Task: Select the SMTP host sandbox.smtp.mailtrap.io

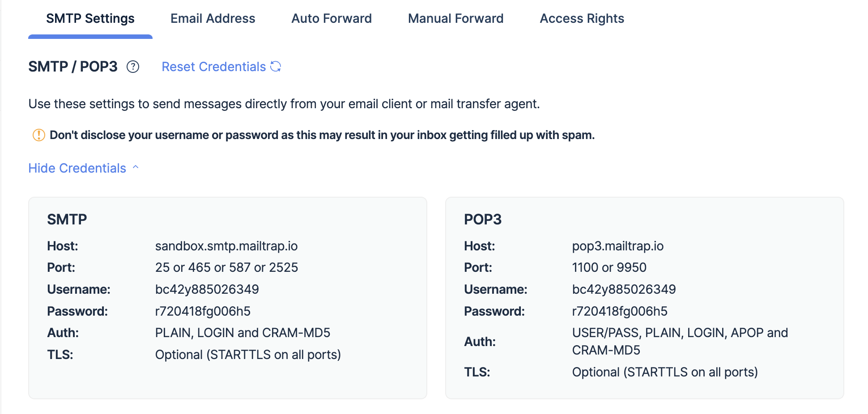Action: click(x=226, y=245)
